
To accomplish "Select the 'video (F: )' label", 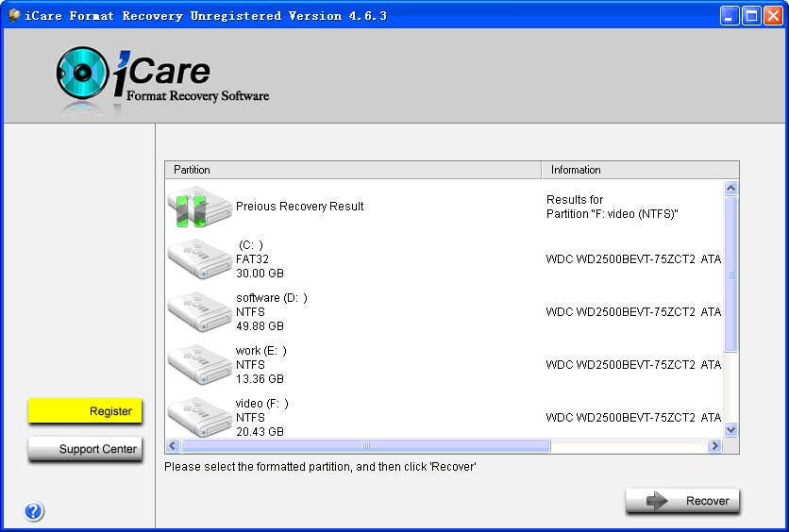I will coord(262,404).
